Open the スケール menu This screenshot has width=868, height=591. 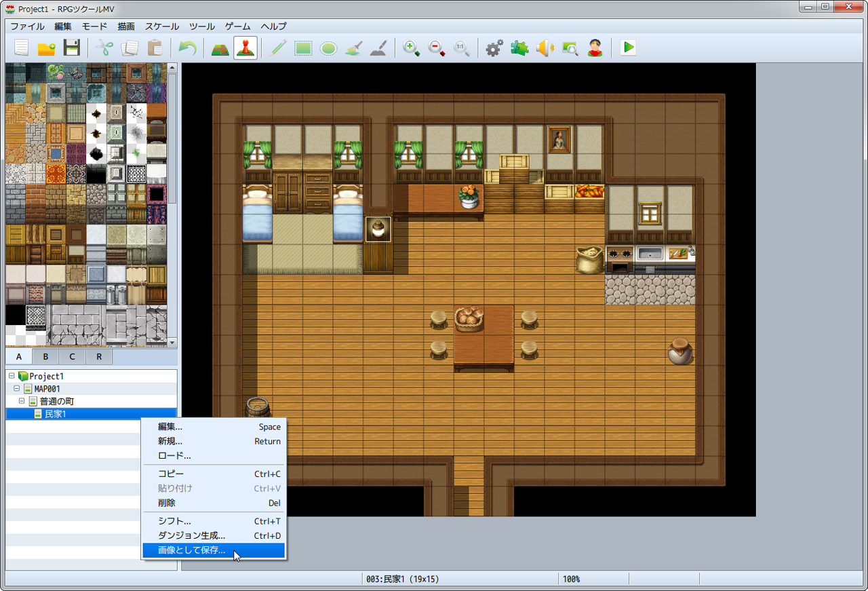tap(161, 26)
